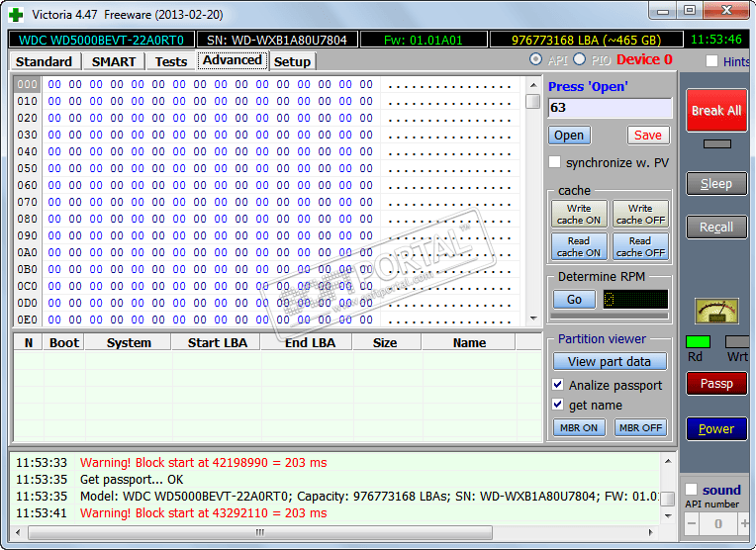The height and width of the screenshot is (550, 756).
Task: Click the Passp button
Action: click(x=716, y=384)
